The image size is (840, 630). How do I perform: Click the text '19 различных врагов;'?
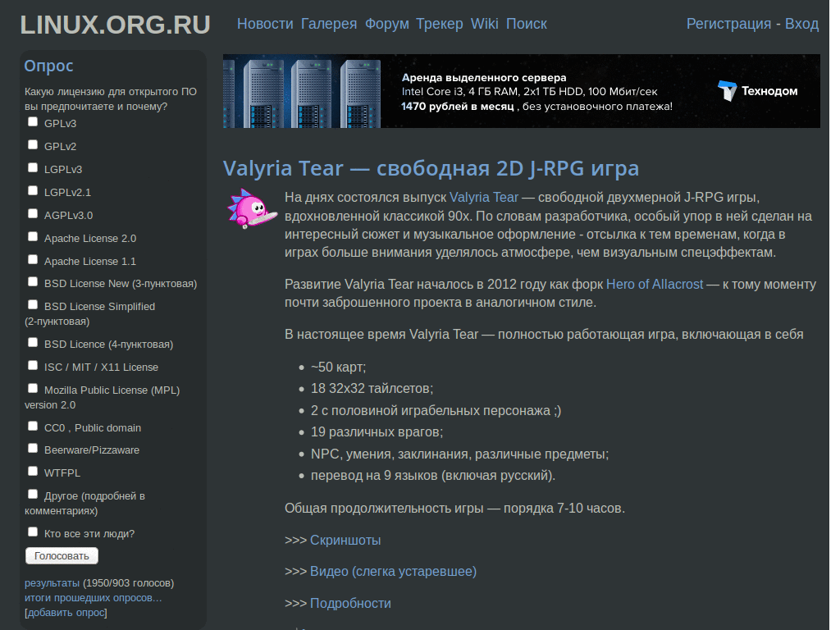377,432
